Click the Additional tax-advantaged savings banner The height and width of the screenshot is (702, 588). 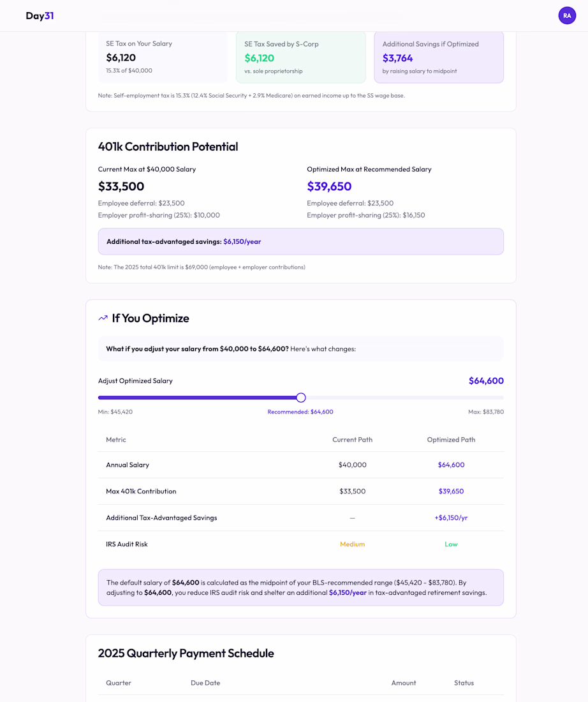click(x=300, y=242)
